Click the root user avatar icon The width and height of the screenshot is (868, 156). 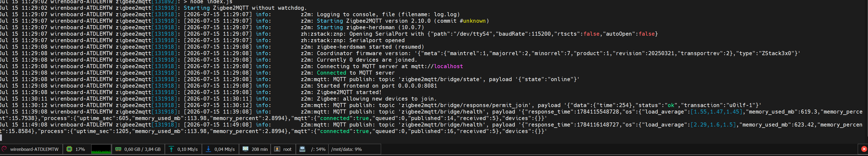[277, 149]
